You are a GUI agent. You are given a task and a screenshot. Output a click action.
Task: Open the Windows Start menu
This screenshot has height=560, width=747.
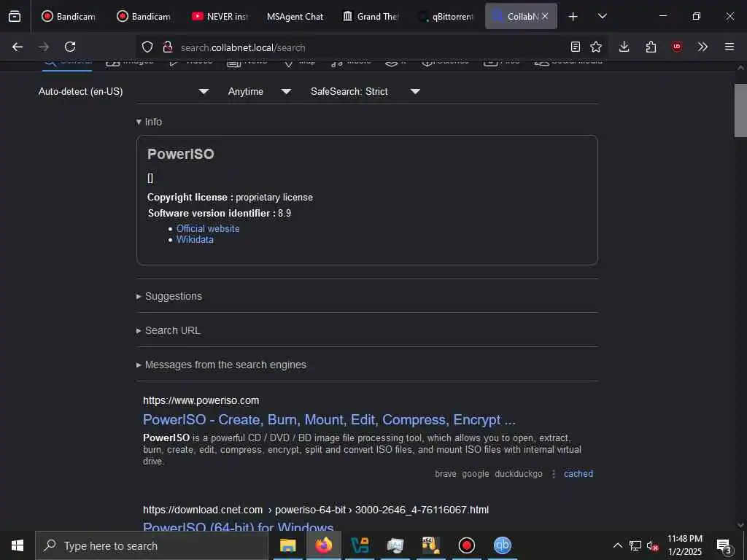[18, 545]
